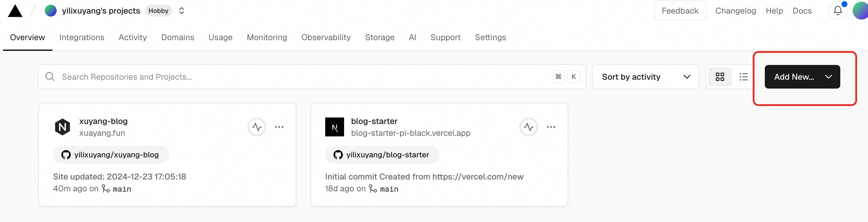
Task: Click the Feedback button
Action: click(680, 11)
